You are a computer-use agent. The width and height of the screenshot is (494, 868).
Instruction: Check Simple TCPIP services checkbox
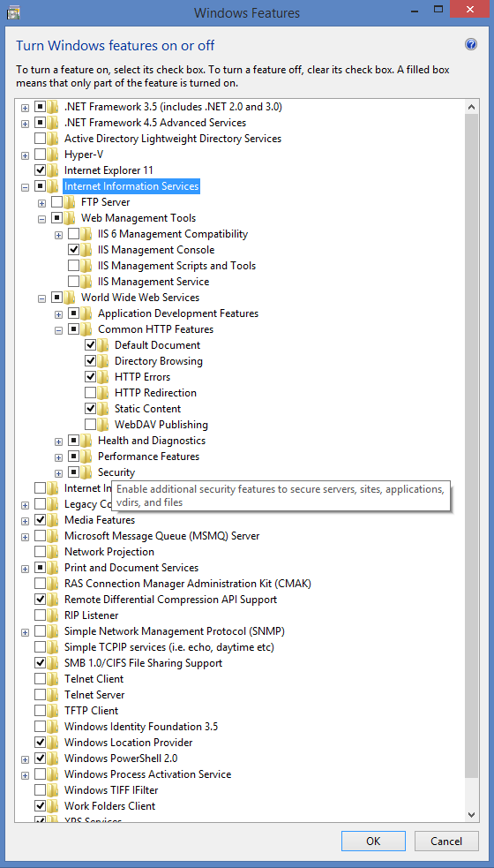click(40, 647)
